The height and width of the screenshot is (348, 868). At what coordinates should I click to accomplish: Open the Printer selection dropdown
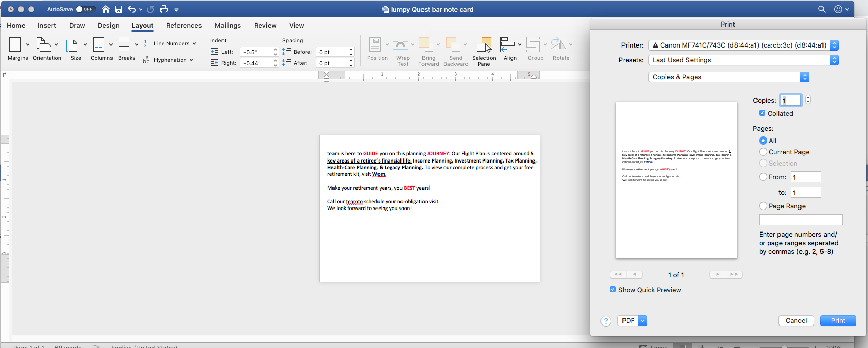pyautogui.click(x=743, y=45)
